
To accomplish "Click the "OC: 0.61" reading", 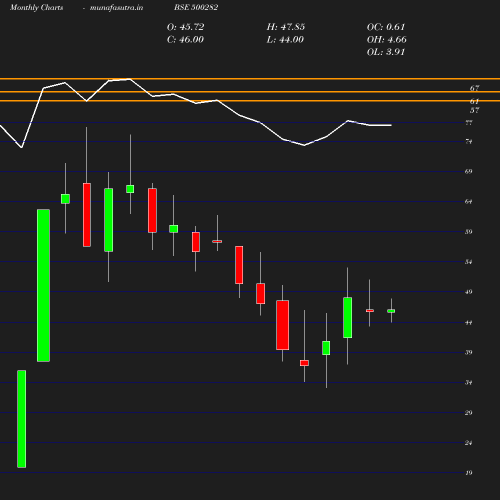I will (386, 27).
